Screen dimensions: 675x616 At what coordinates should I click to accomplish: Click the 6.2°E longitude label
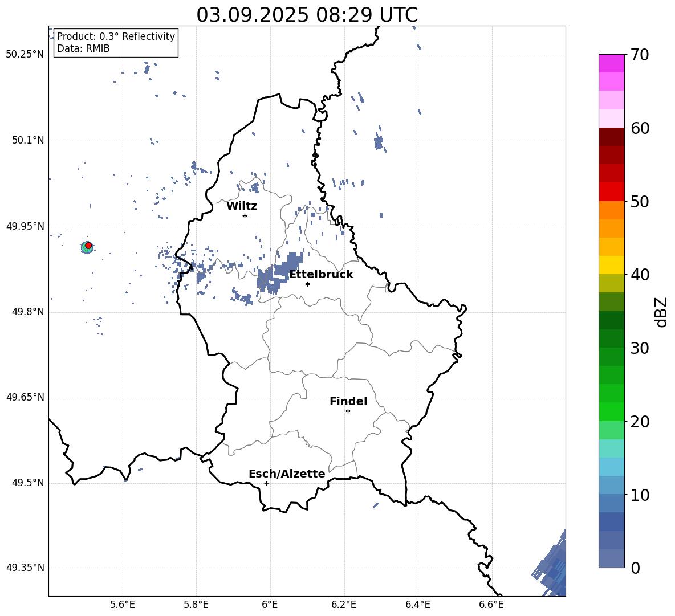coord(344,605)
